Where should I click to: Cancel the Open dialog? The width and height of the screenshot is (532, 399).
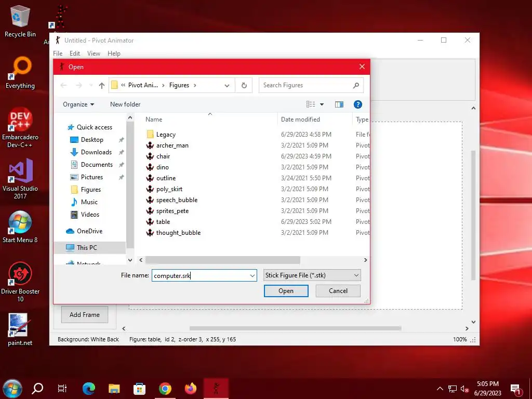tap(338, 291)
